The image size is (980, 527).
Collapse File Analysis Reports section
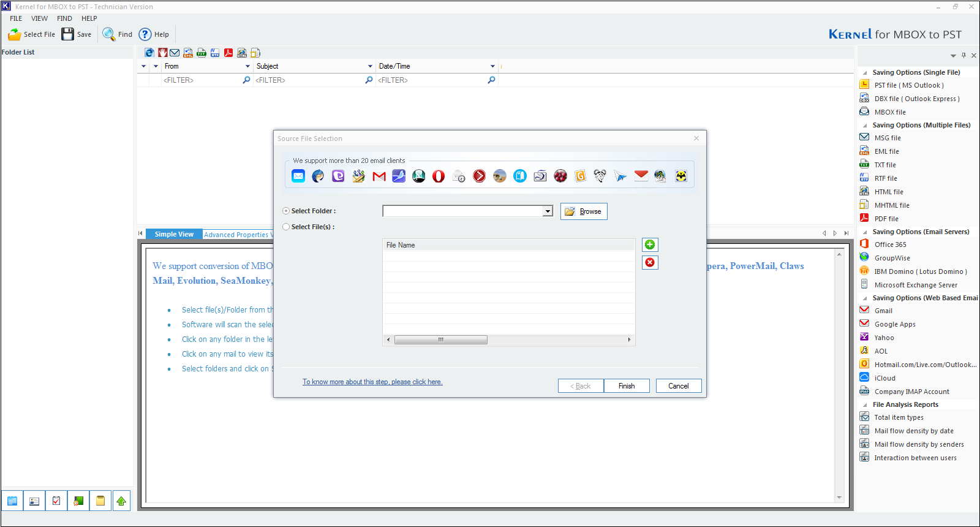pos(865,405)
